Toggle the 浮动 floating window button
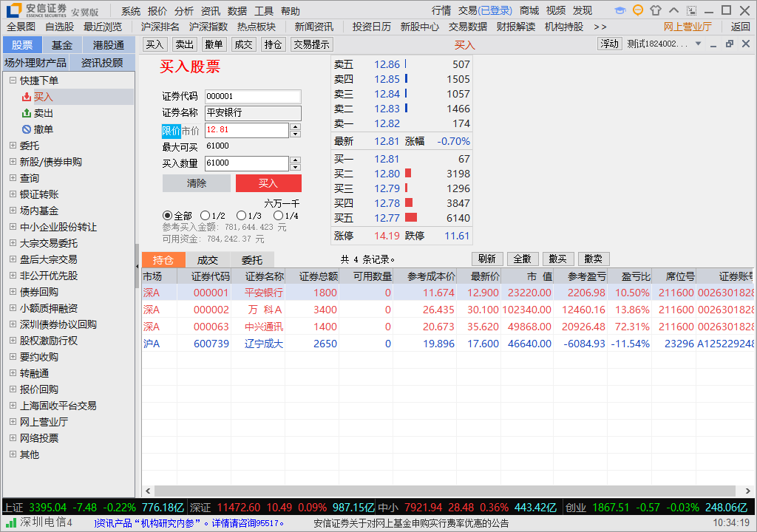This screenshot has width=757, height=532. (609, 44)
